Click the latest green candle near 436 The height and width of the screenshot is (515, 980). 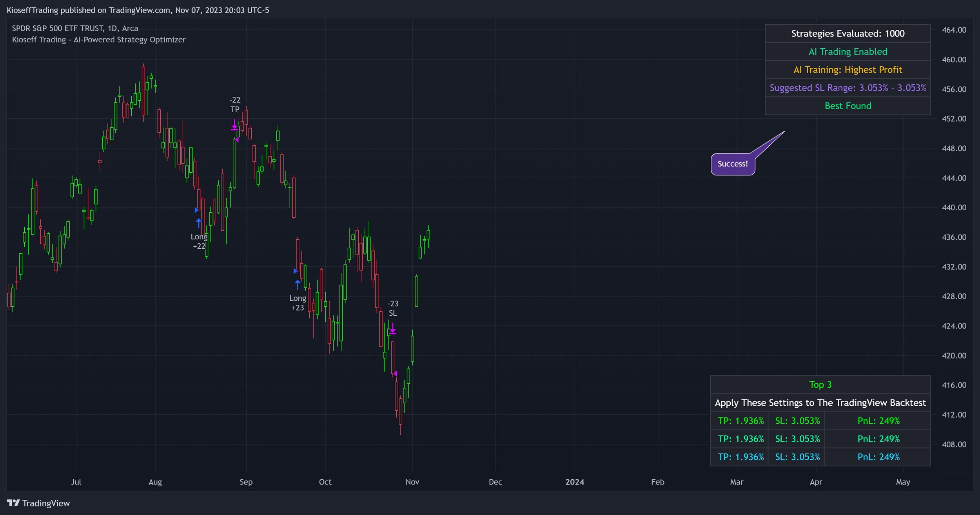(428, 235)
